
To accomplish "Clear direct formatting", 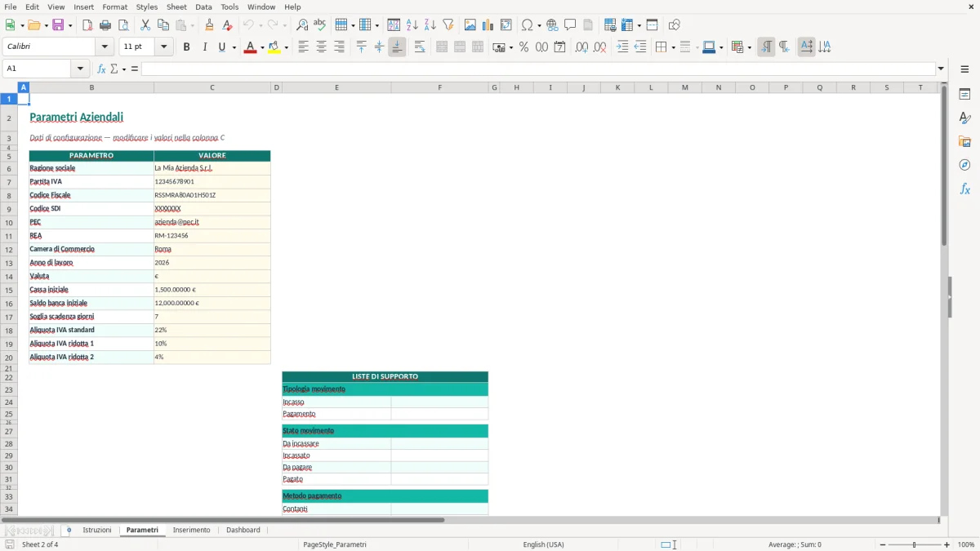I will [227, 25].
